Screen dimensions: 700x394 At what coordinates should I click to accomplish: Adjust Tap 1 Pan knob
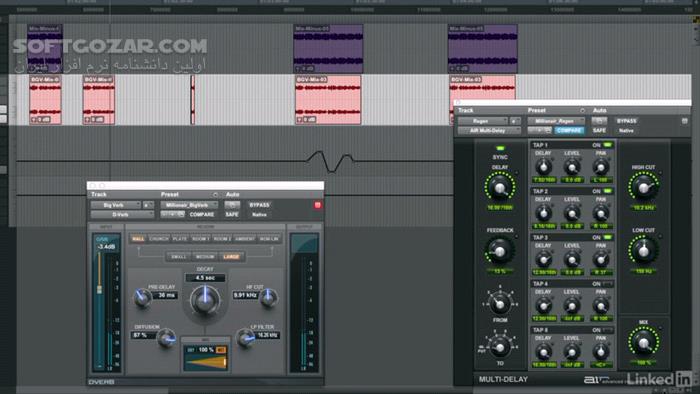(x=601, y=167)
